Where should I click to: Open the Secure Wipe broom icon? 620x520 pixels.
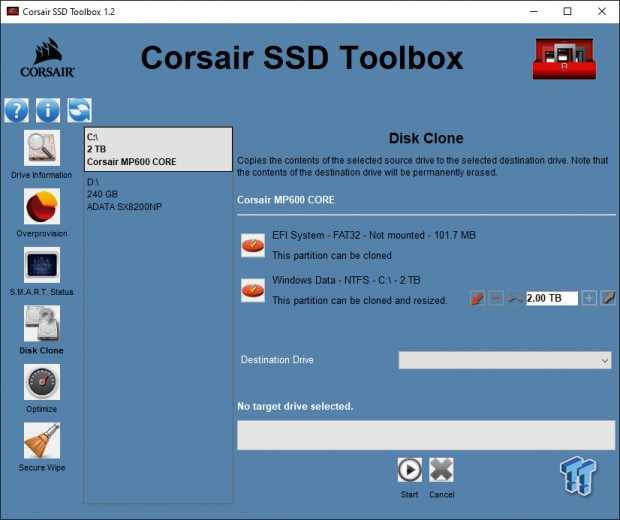pos(42,441)
